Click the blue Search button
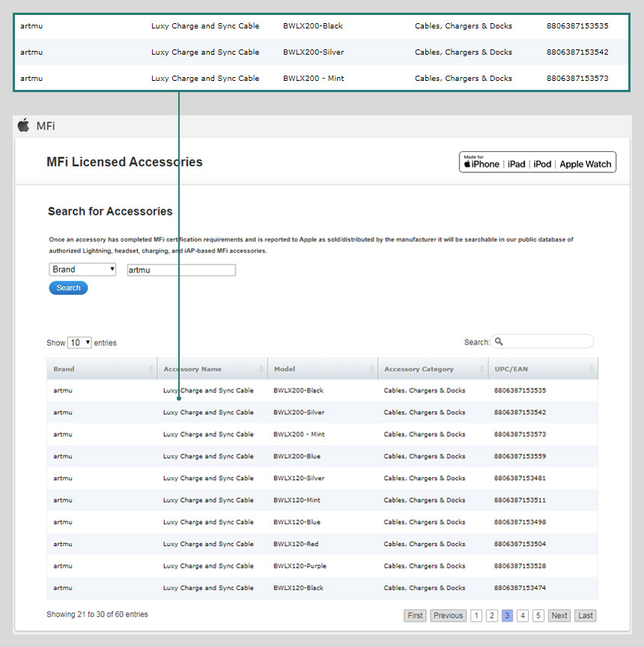Image resolution: width=644 pixels, height=647 pixels. click(x=68, y=288)
